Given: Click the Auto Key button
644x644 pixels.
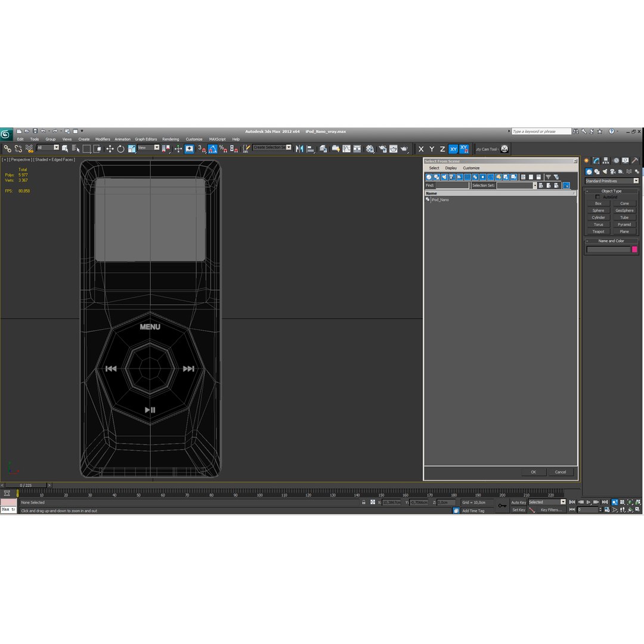Looking at the screenshot, I should [x=518, y=502].
